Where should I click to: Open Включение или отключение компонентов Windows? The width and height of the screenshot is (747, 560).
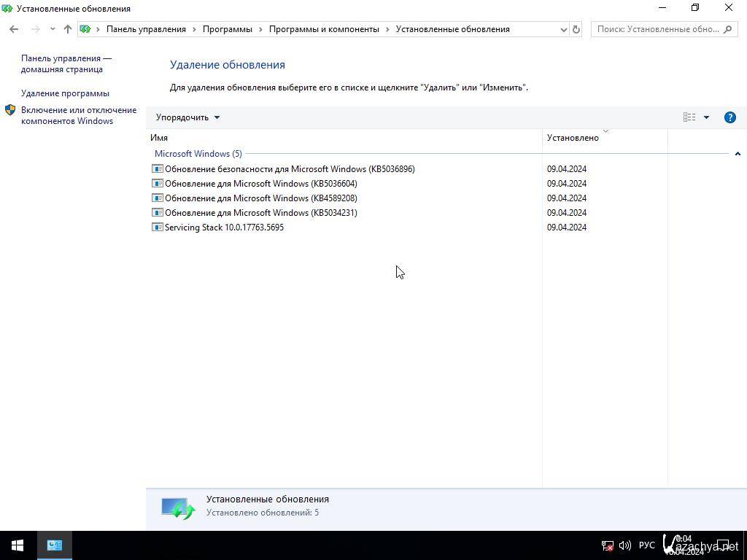(78, 115)
